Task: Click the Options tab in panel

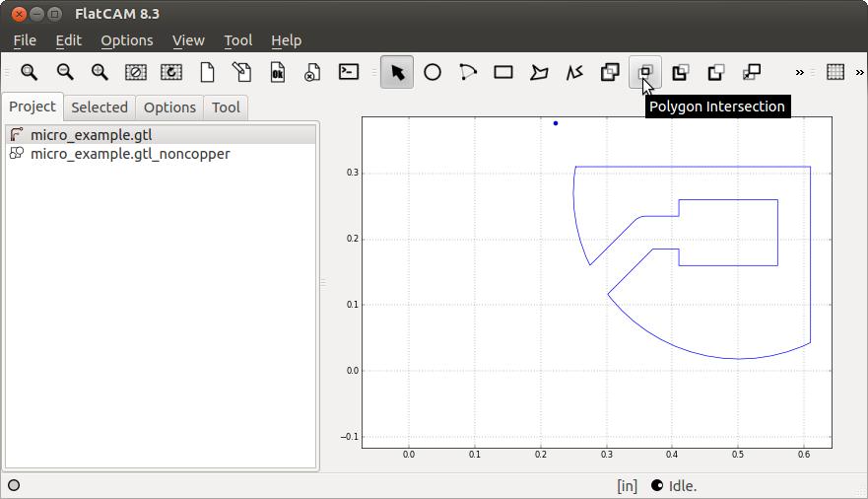Action: (169, 107)
